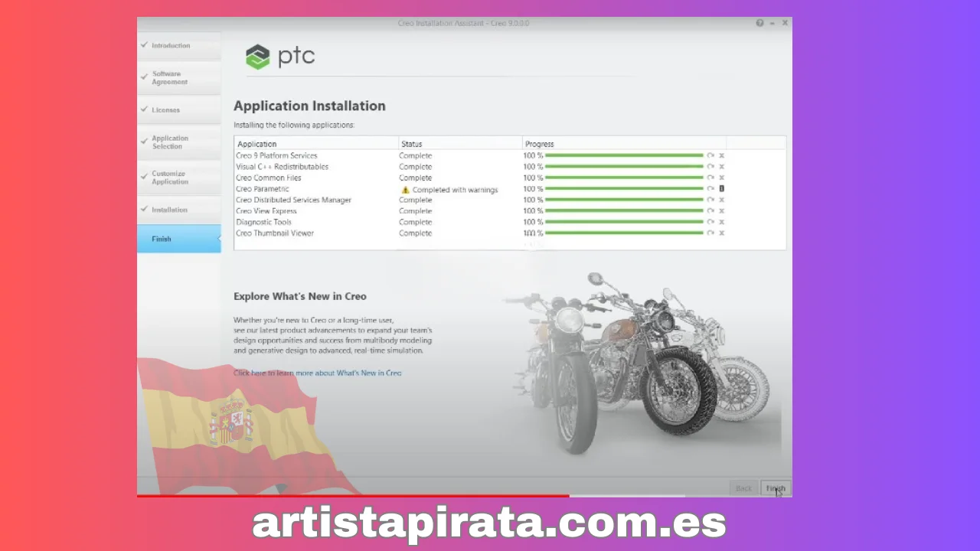Click cancel X for Creo View Express
The height and width of the screenshot is (551, 980).
pyautogui.click(x=721, y=211)
